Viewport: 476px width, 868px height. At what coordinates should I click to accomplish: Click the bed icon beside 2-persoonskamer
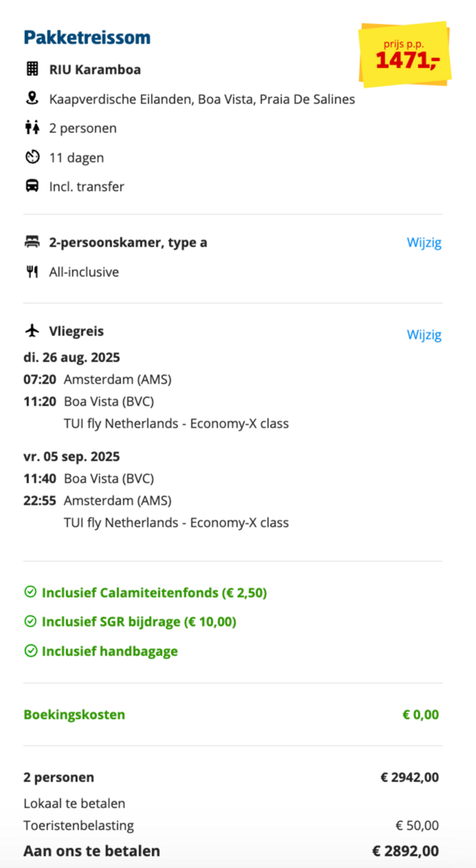(32, 242)
